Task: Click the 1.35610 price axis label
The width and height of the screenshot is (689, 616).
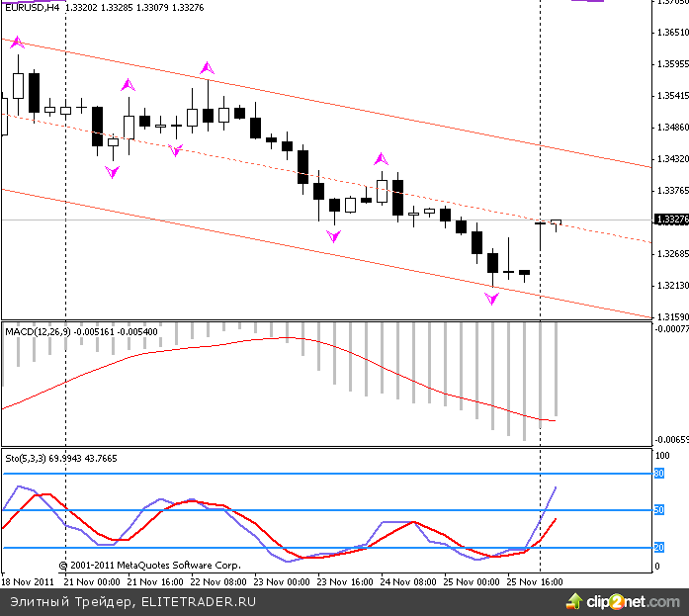Action: [672, 33]
